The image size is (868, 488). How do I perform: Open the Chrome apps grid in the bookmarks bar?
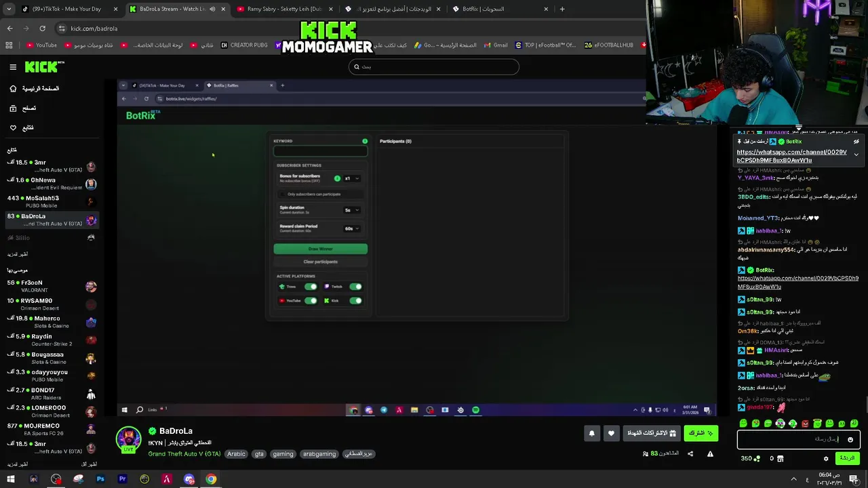pyautogui.click(x=9, y=45)
